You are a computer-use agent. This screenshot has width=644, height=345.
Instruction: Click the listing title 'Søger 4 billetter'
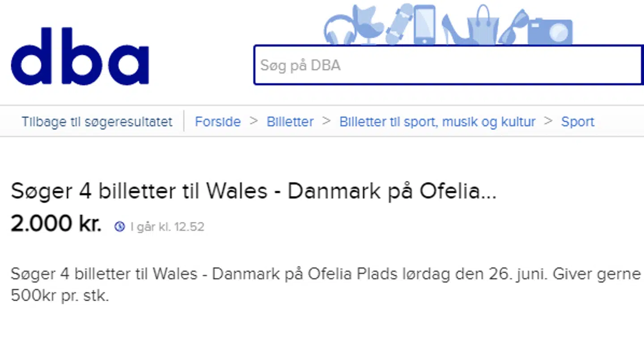[x=254, y=192]
